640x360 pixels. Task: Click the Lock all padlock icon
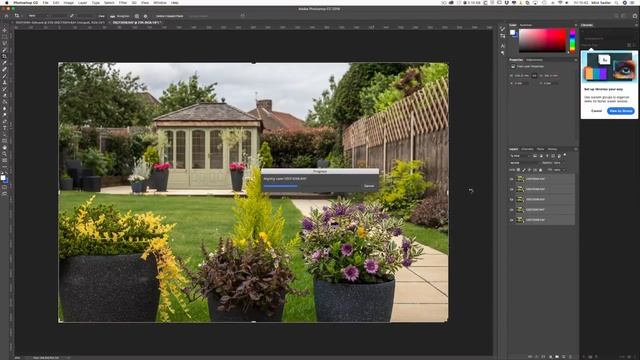pos(540,170)
